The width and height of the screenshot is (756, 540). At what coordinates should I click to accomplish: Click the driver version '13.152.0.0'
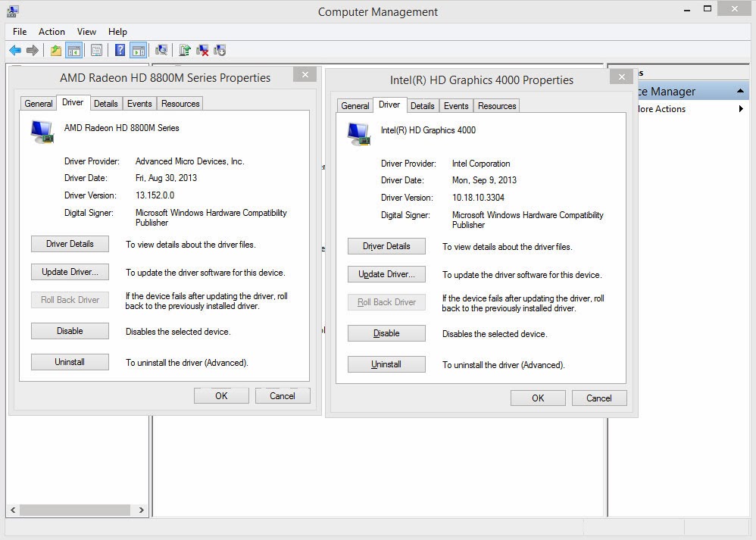tap(155, 195)
